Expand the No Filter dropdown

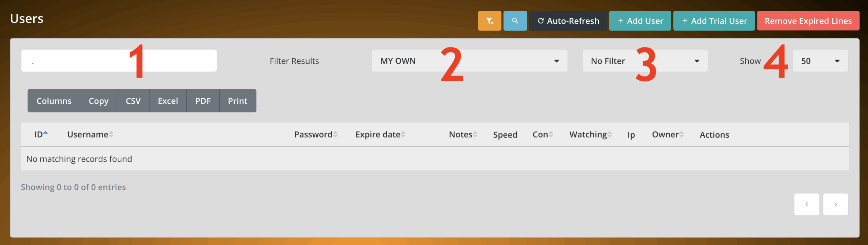pos(645,61)
